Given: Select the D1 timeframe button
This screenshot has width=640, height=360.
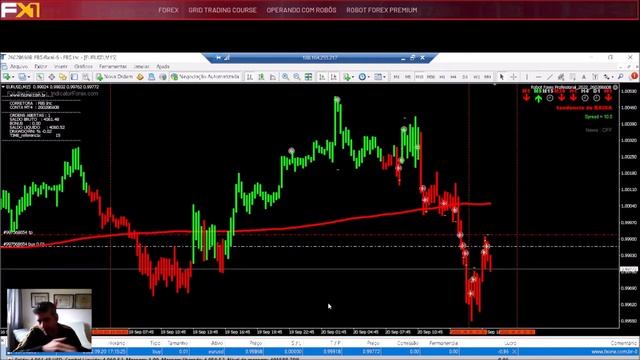Looking at the screenshot, I should (x=465, y=77).
